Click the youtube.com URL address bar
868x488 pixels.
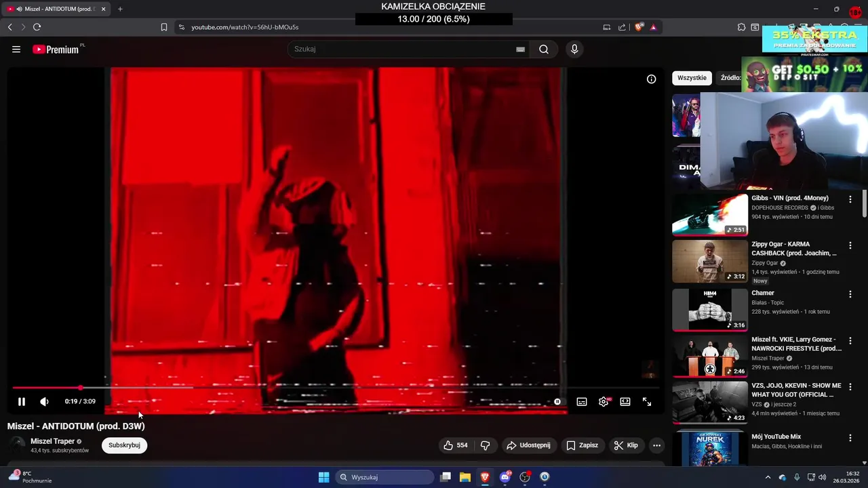click(x=245, y=27)
